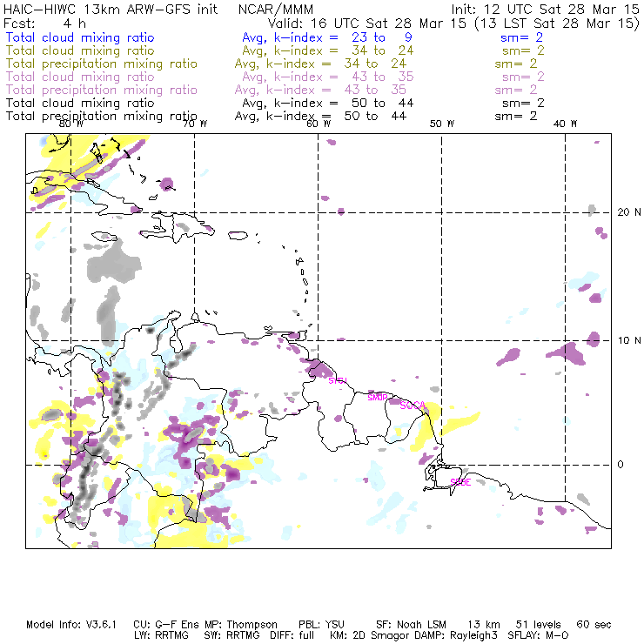
Task: Click the purple 'Total cloud mixing ratio' legend entry
Action: click(x=80, y=77)
